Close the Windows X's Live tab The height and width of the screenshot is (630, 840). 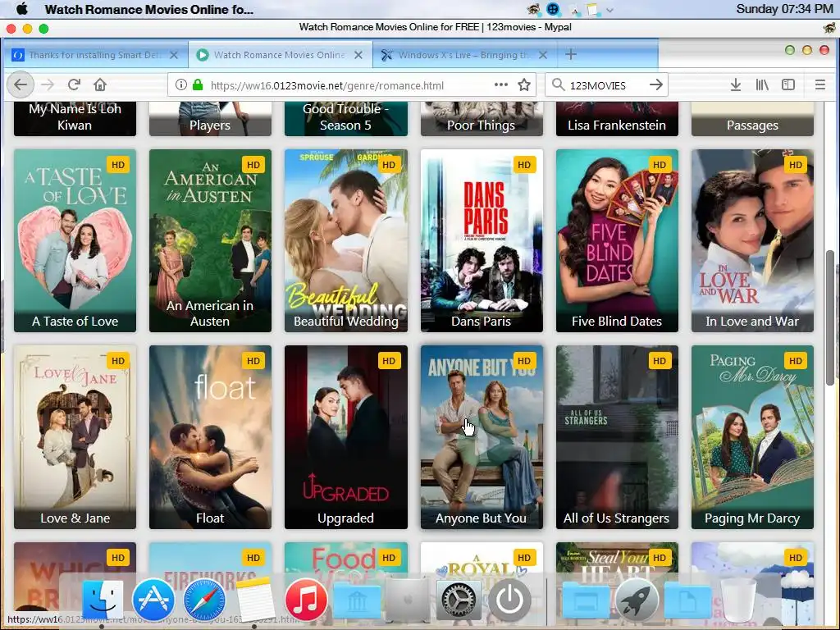coord(543,55)
